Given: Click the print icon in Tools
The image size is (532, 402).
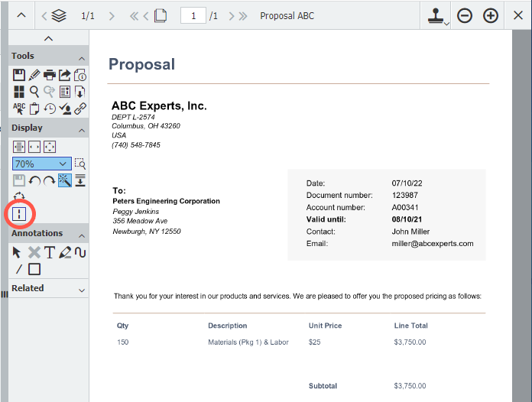Looking at the screenshot, I should tap(50, 75).
